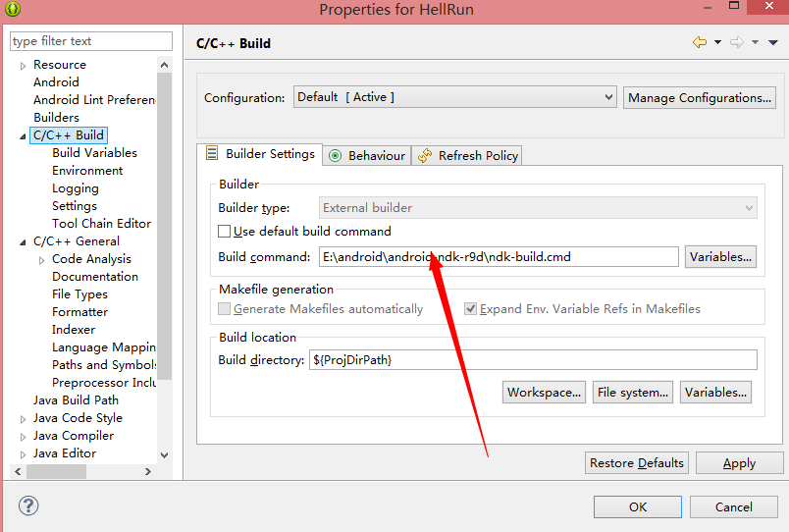Image resolution: width=789 pixels, height=532 pixels.
Task: Open the dialog view menu triangle
Action: (x=773, y=42)
